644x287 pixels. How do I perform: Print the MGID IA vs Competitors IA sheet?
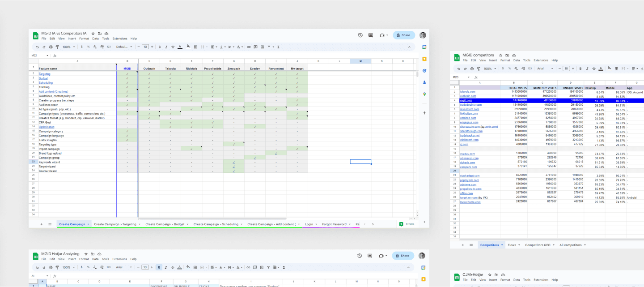click(x=51, y=47)
